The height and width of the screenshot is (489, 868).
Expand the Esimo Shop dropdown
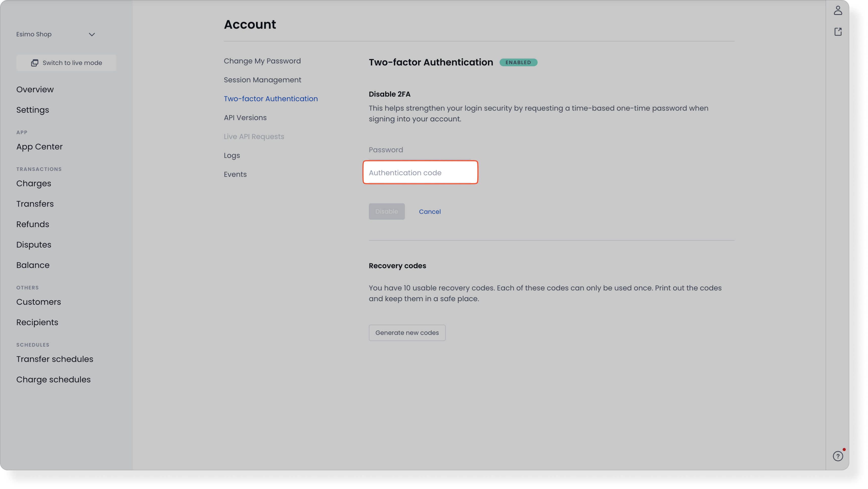[92, 34]
